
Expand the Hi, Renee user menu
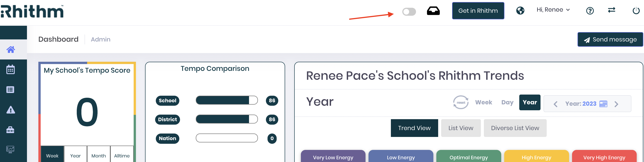tap(553, 10)
